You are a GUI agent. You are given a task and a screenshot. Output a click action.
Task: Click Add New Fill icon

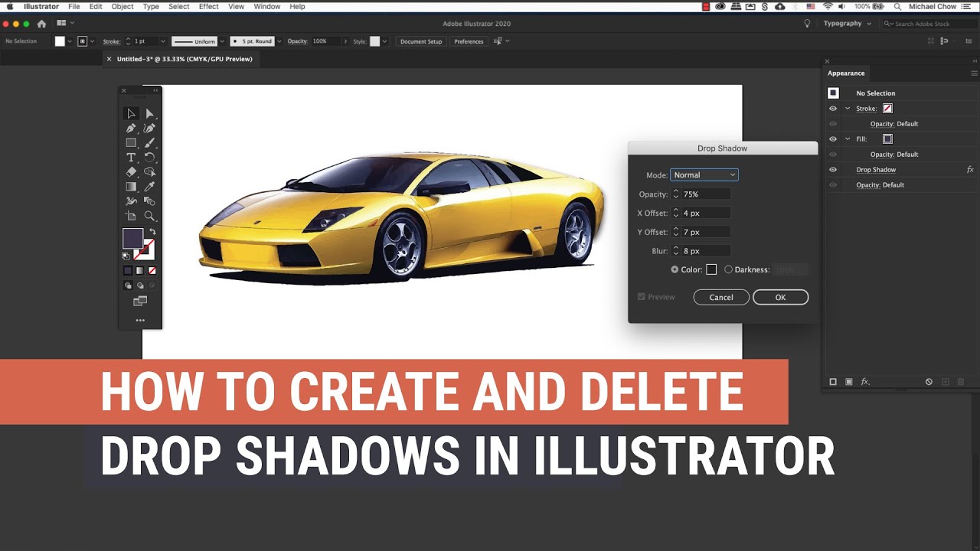point(849,381)
